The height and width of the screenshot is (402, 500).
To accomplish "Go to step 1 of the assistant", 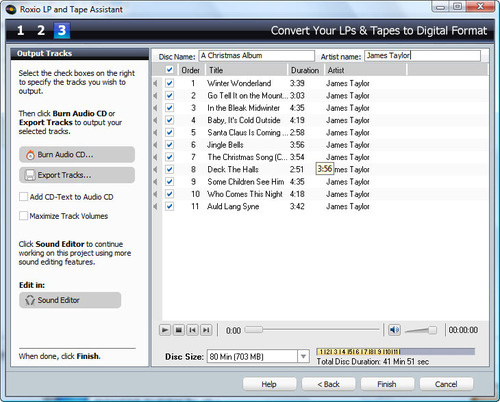I will click(x=21, y=31).
